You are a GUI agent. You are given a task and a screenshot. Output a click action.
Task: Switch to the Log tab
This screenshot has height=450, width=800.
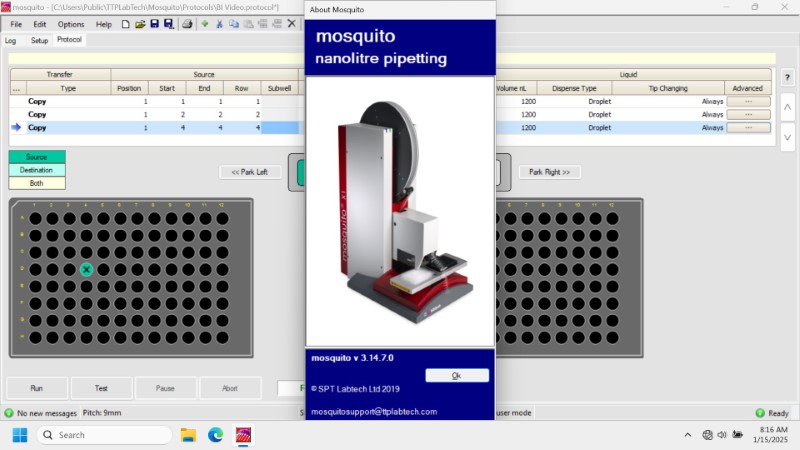[11, 40]
